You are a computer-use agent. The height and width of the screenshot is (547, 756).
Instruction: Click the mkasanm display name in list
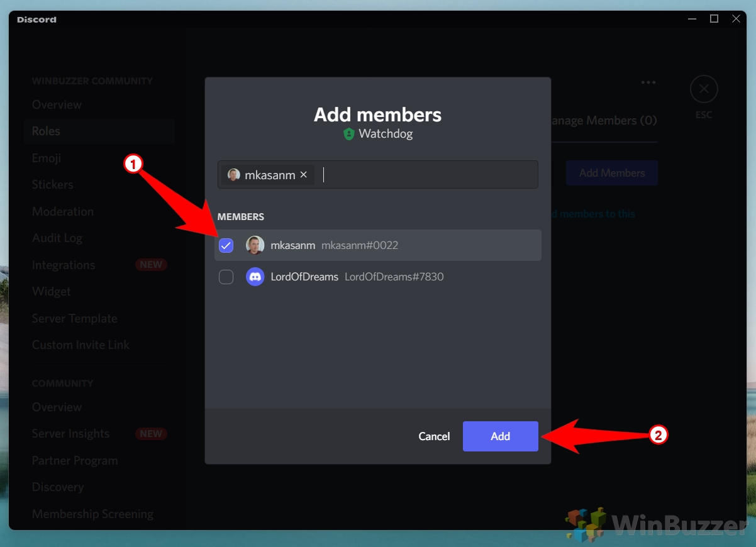click(293, 245)
